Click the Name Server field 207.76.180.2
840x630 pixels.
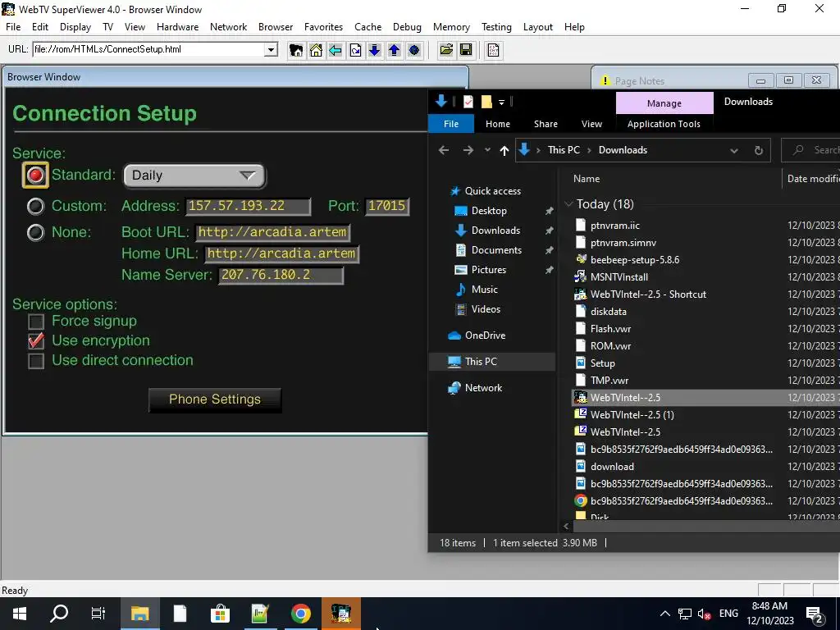(281, 275)
